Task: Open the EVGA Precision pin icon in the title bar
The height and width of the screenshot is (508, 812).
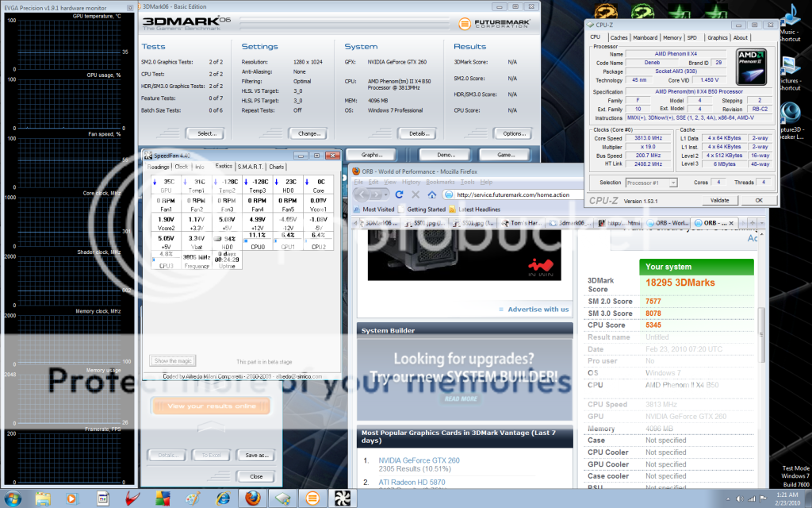Action: click(129, 8)
